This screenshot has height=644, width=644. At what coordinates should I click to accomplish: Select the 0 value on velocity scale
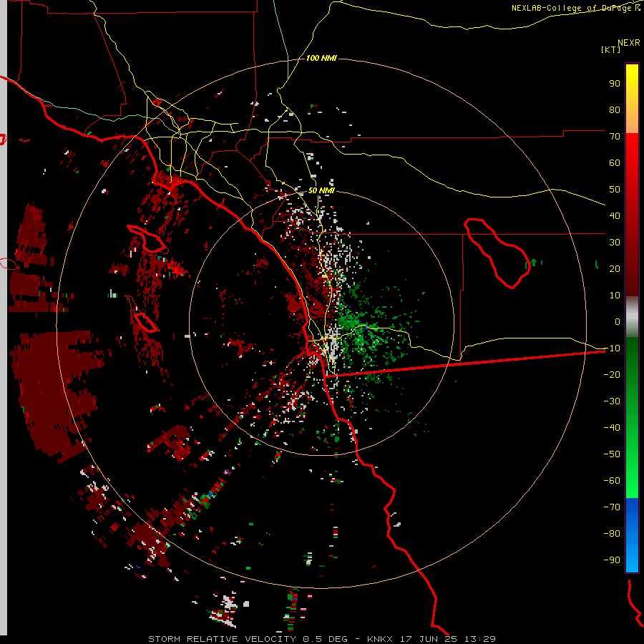click(618, 322)
